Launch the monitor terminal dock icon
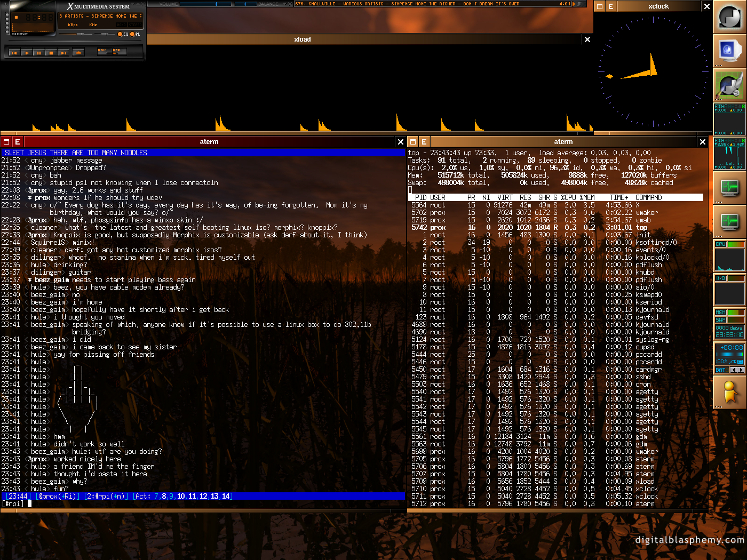Viewport: 747px width, 560px height. coord(729,51)
